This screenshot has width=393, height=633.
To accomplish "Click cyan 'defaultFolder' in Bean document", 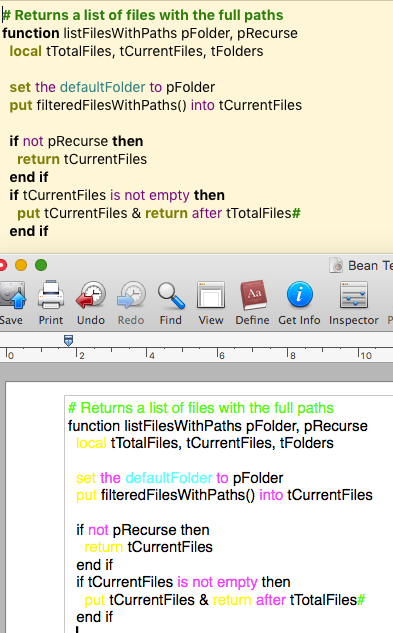I will [168, 478].
